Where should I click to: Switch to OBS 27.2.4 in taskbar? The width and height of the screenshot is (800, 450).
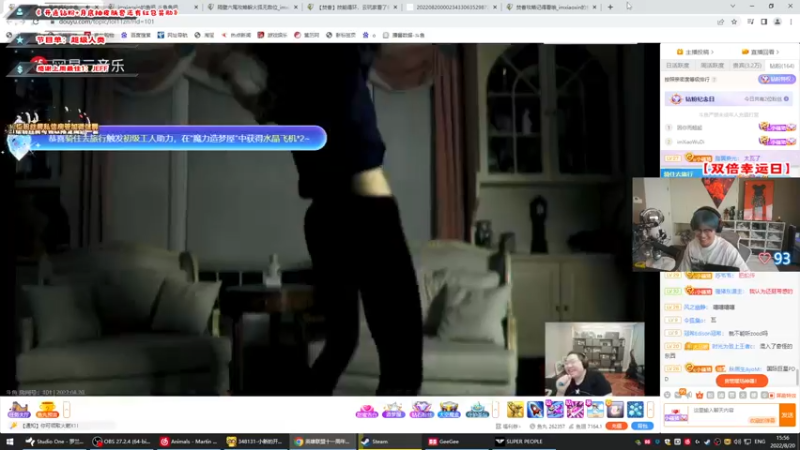click(x=121, y=441)
